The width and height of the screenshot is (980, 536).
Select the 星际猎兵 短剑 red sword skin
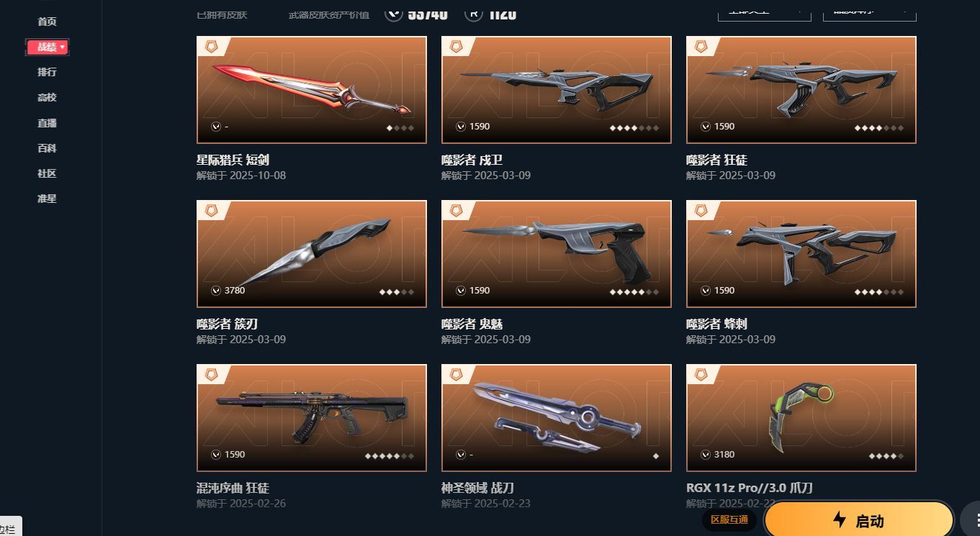coord(312,90)
